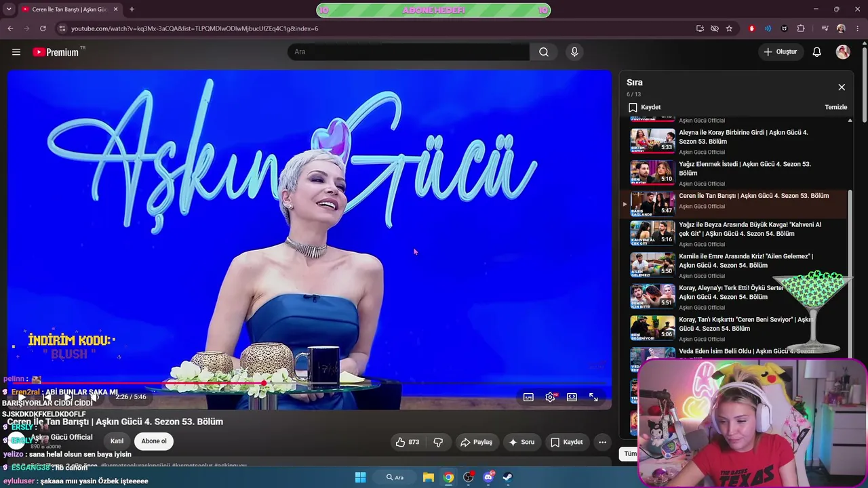The height and width of the screenshot is (488, 868).
Task: Select the Ceren İle Tan Barıştı browser tab
Action: point(70,9)
